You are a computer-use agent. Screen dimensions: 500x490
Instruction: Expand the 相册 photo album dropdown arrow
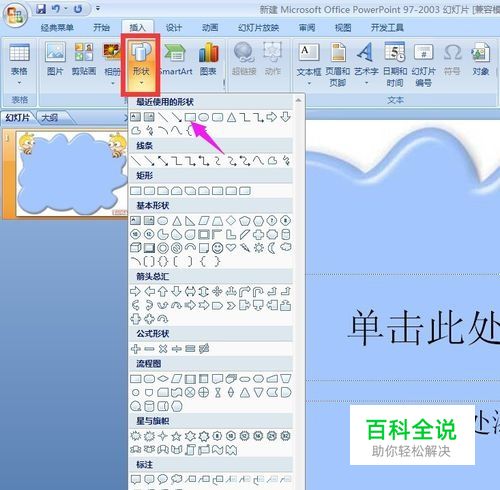[x=112, y=83]
